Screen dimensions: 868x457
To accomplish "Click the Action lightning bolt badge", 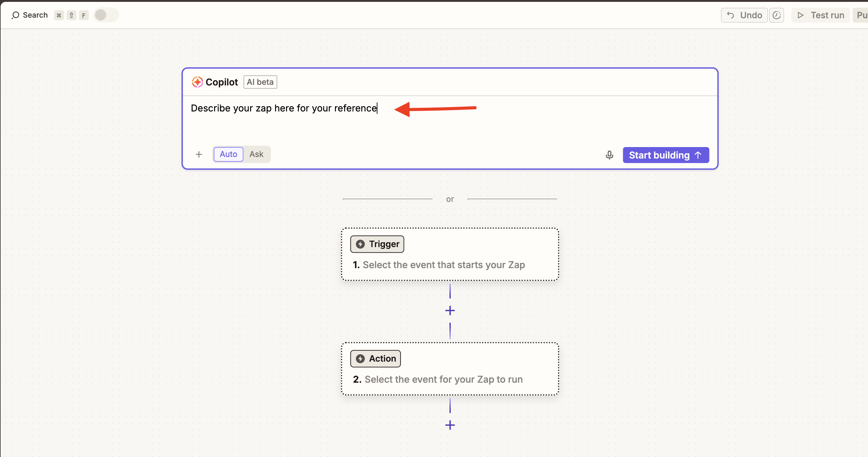I will point(375,359).
